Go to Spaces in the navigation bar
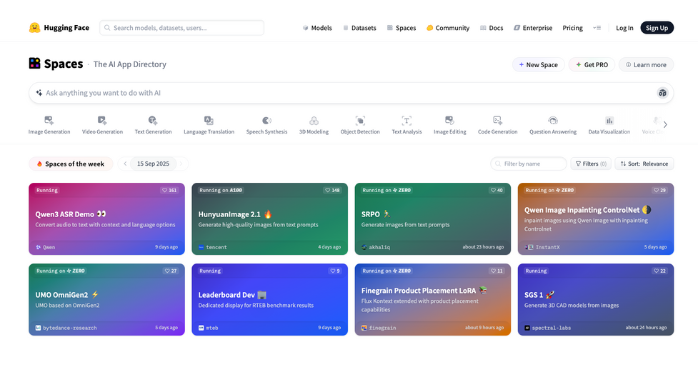The image size is (698, 365). 401,28
